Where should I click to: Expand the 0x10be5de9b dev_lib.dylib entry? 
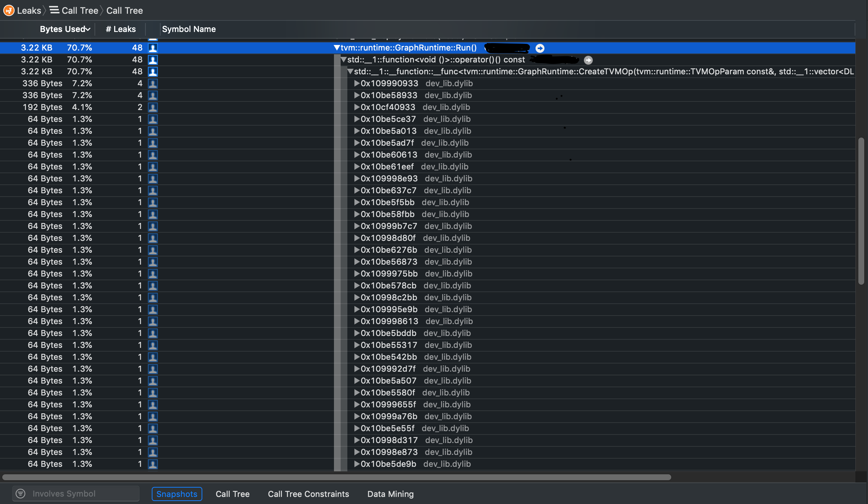[x=357, y=464]
